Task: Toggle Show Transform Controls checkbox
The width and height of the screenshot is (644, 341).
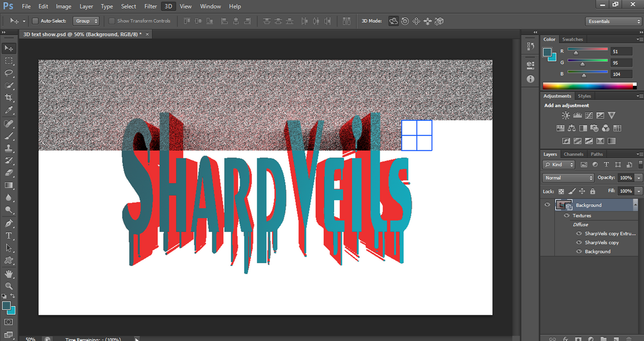Action: tap(112, 21)
